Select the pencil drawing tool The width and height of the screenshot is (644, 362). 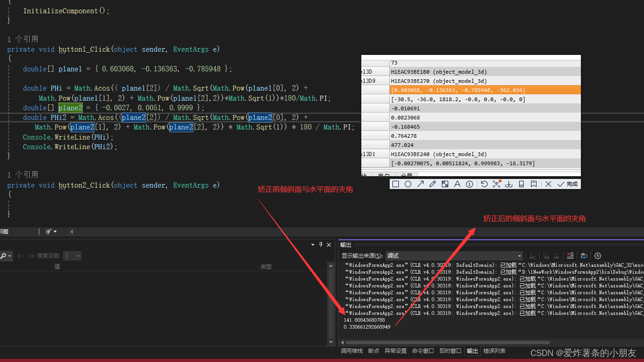click(433, 184)
